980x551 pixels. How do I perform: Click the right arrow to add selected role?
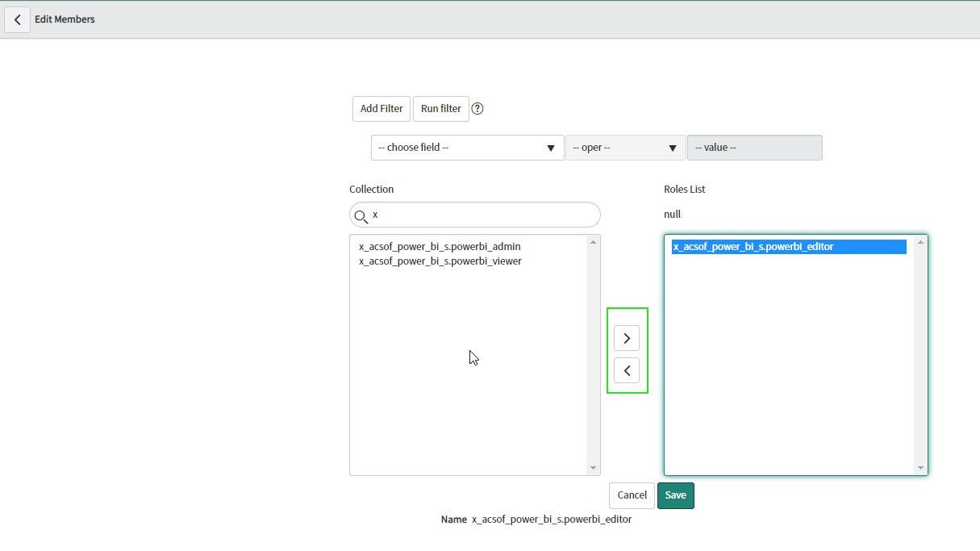click(x=627, y=337)
